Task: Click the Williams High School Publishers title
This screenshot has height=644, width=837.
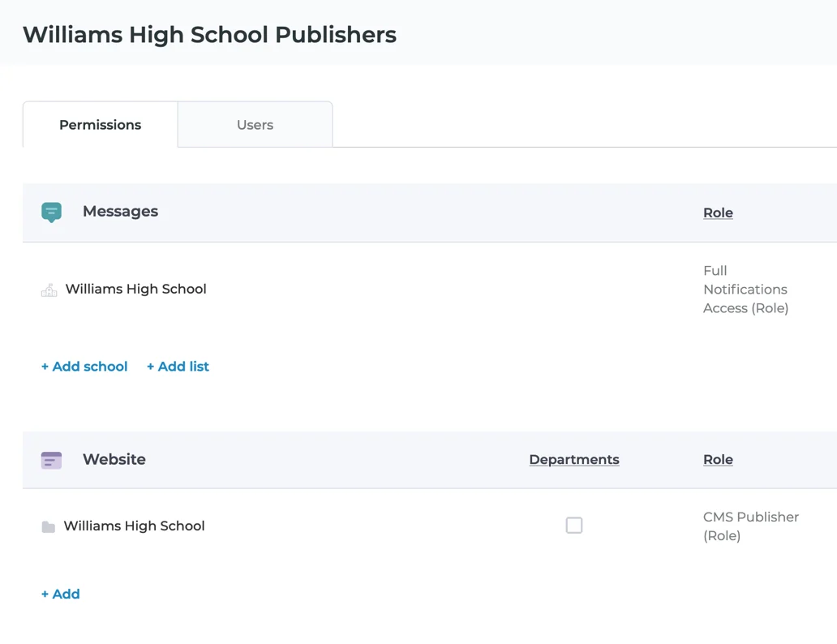Action: point(209,35)
